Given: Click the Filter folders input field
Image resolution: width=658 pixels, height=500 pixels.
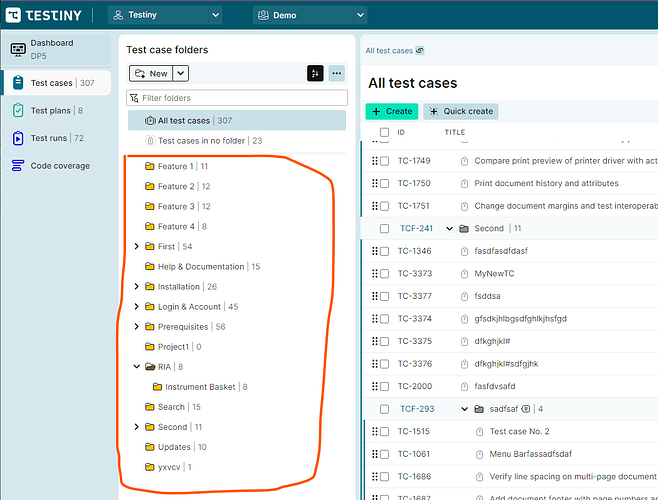Looking at the screenshot, I should click(237, 98).
